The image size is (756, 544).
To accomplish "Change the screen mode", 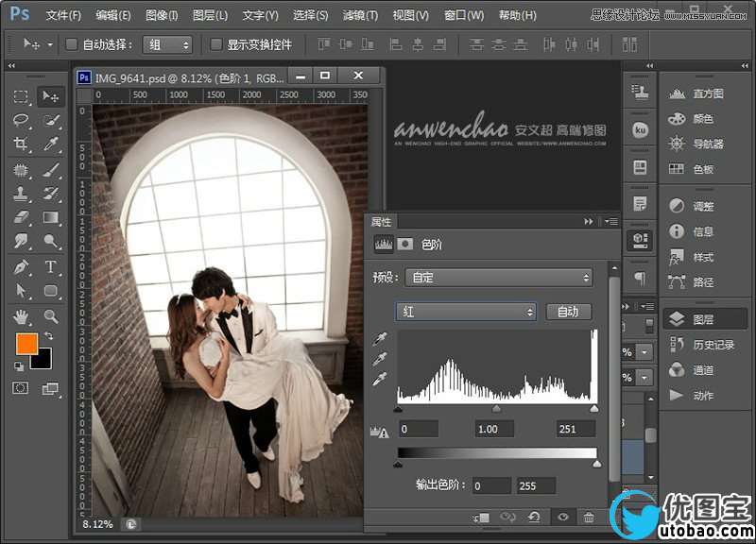I will tap(50, 388).
